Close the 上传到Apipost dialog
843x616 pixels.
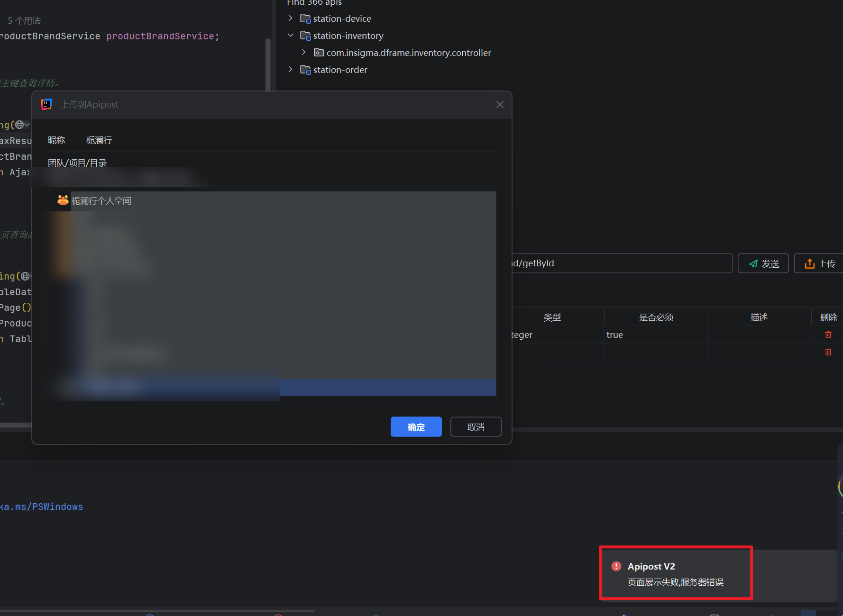coord(500,105)
